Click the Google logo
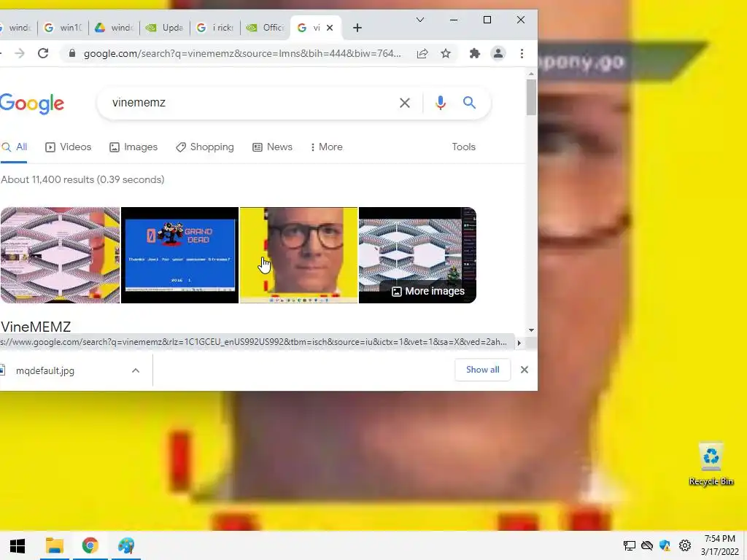This screenshot has height=560, width=747. 31,104
